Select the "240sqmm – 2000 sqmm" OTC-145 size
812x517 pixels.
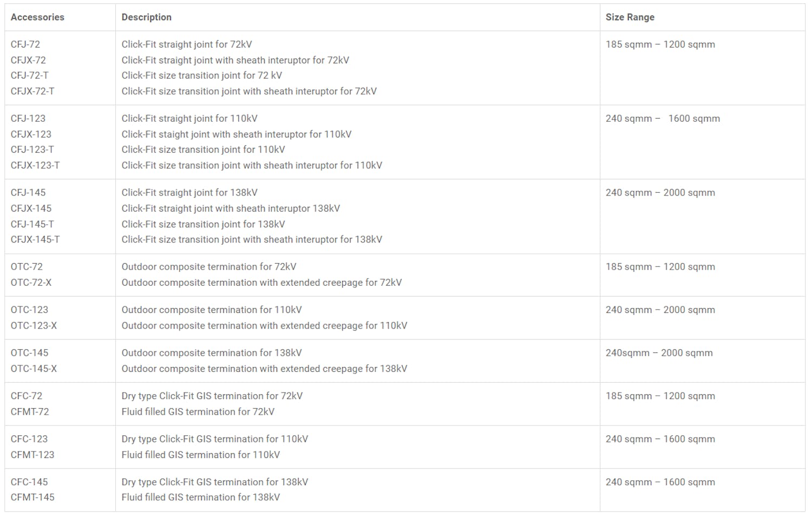coord(659,353)
